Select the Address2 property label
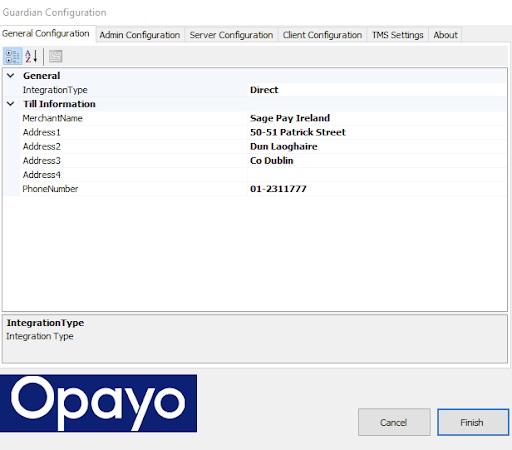The height and width of the screenshot is (450, 512). click(42, 147)
